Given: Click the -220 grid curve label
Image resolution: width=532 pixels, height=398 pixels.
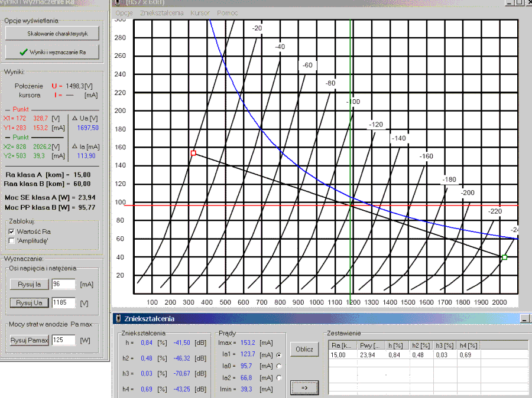Looking at the screenshot, I should click(x=495, y=211).
